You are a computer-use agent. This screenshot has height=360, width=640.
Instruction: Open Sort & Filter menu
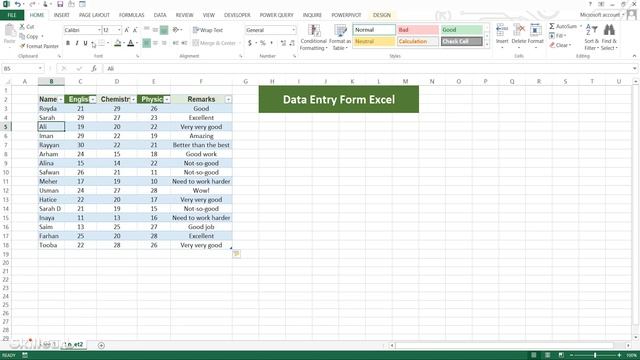point(591,37)
